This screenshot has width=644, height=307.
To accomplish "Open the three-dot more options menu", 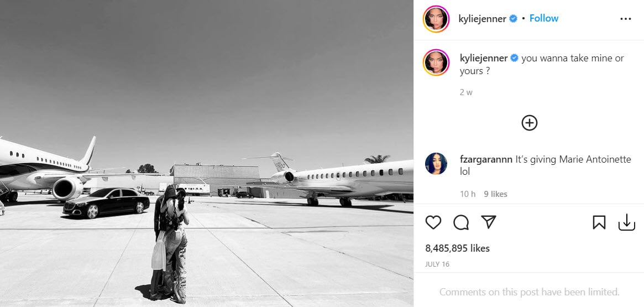I will [626, 19].
